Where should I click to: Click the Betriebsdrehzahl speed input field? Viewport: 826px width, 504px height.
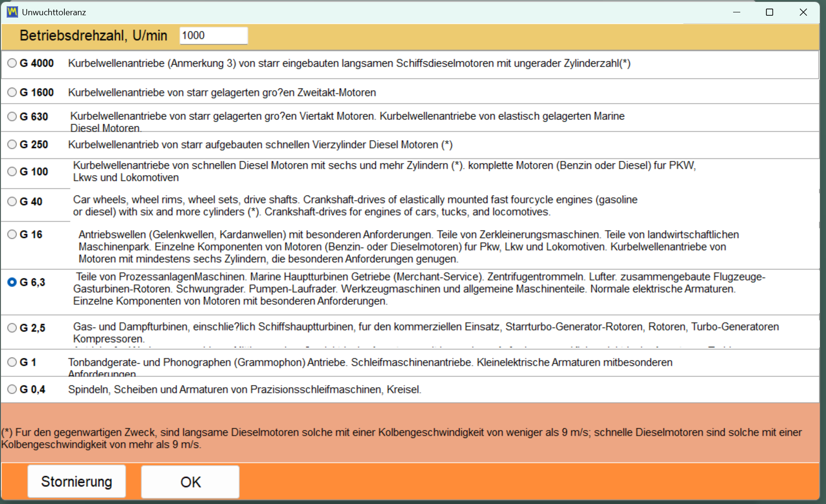[x=213, y=35]
